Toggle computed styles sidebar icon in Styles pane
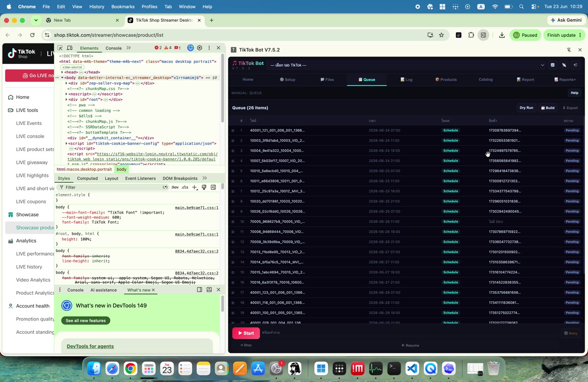The width and height of the screenshot is (588, 382). point(213,187)
